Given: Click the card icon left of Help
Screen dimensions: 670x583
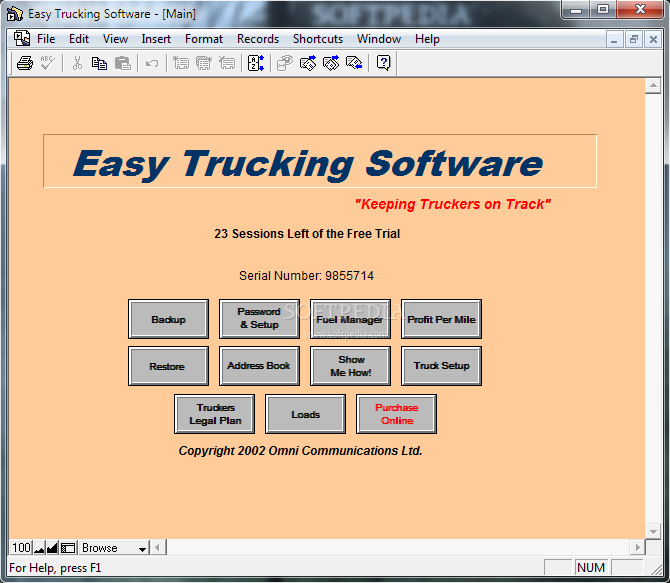Looking at the screenshot, I should coord(354,63).
